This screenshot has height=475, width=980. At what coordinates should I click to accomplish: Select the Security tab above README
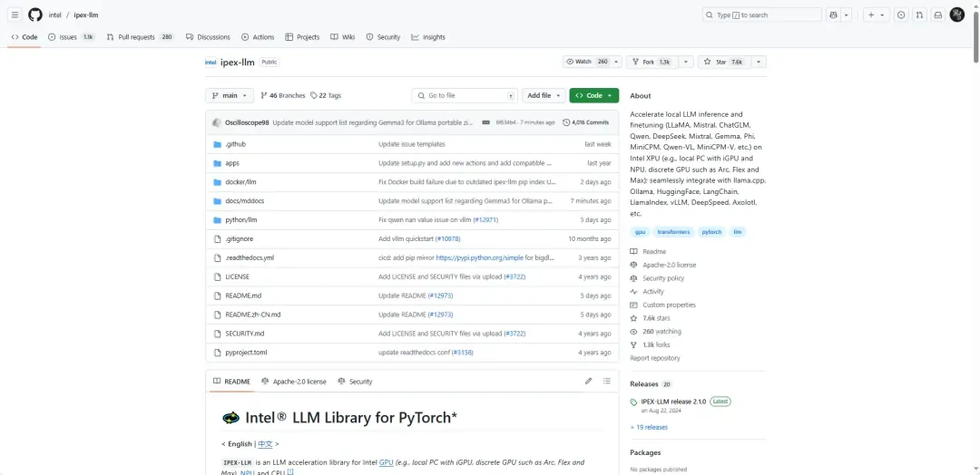[355, 382]
